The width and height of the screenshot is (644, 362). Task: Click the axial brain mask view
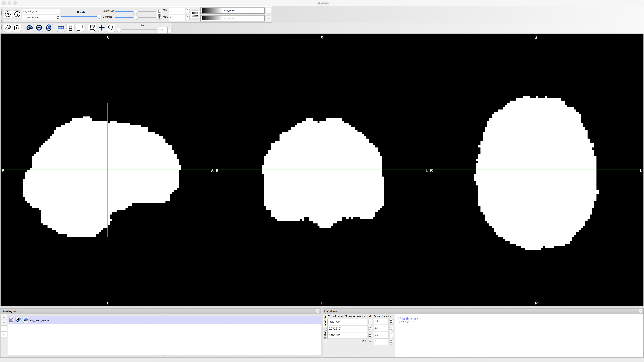point(536,173)
